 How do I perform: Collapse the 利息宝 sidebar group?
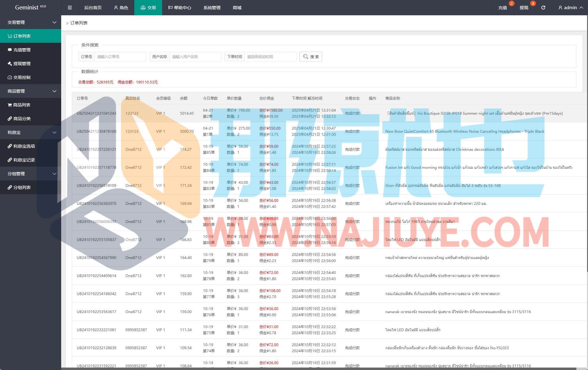coord(31,132)
